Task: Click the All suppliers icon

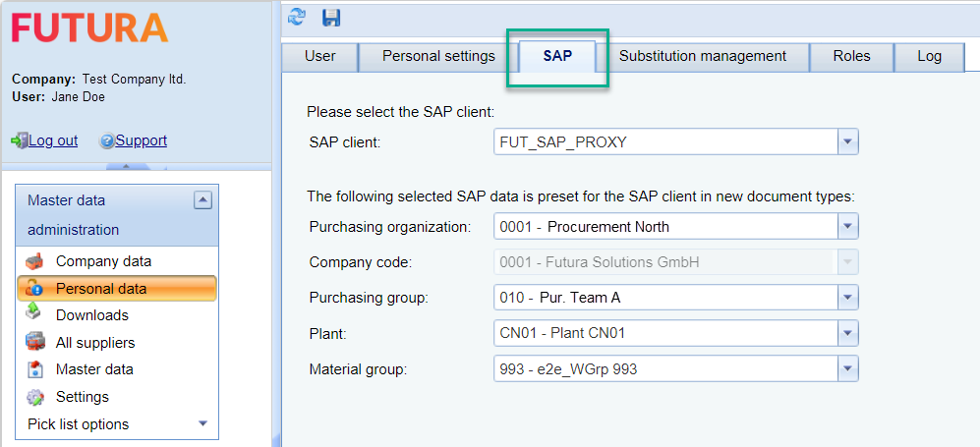Action: coord(34,343)
